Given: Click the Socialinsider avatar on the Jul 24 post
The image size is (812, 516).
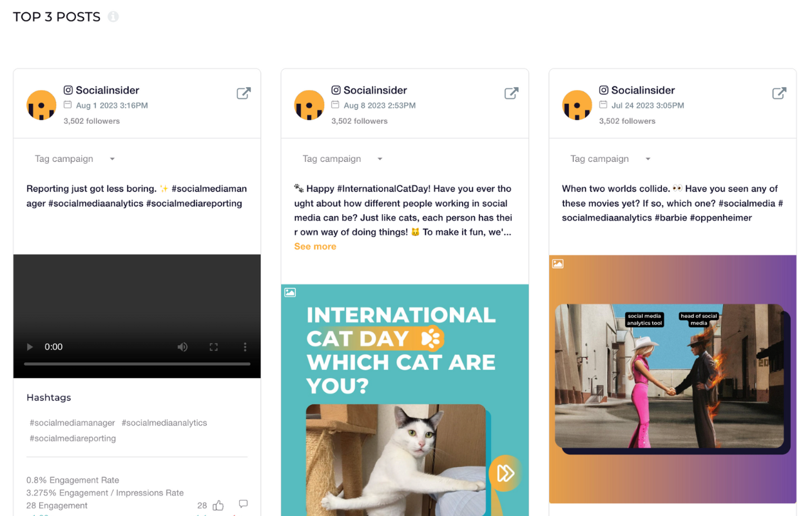Looking at the screenshot, I should click(x=577, y=105).
